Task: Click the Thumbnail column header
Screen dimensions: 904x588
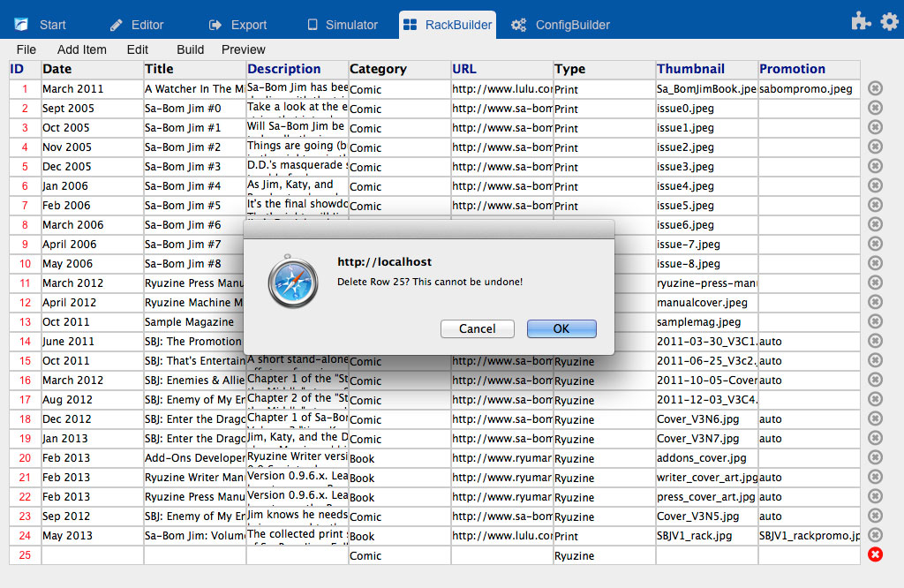Action: [x=690, y=69]
